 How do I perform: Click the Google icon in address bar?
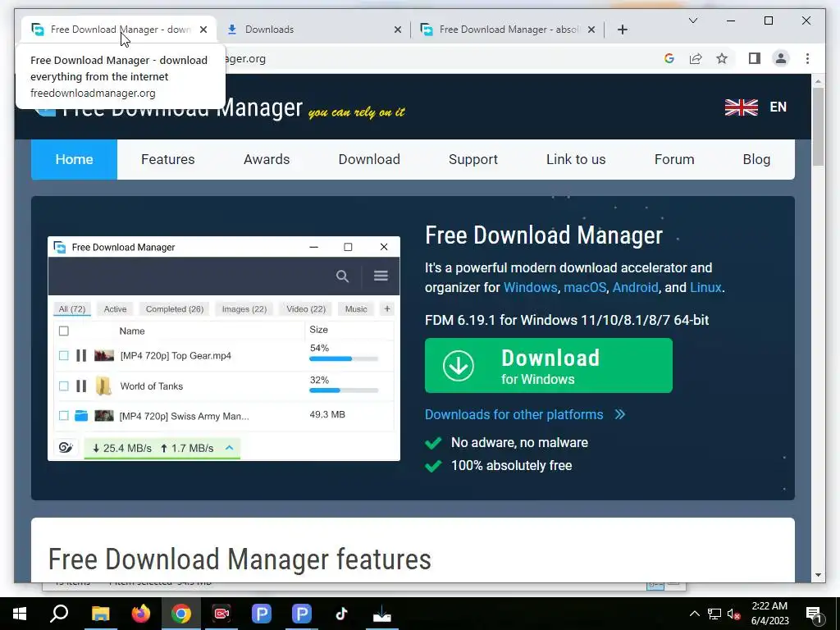[x=669, y=58]
